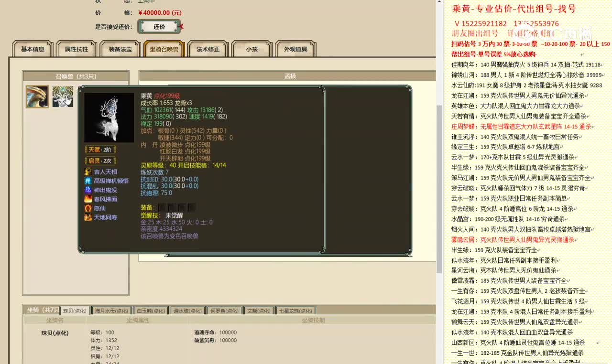Click the last empty 装备 slot
The height and width of the screenshot is (364, 612).
[x=192, y=207]
